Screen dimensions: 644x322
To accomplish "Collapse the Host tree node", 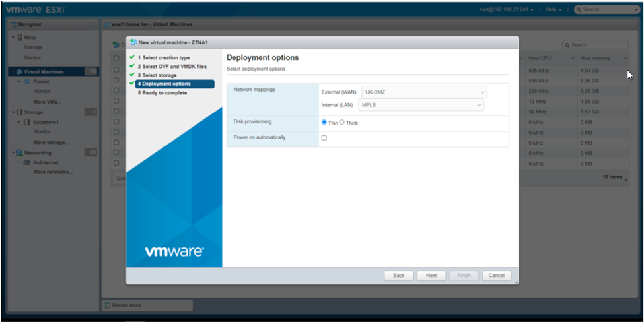I will tap(14, 38).
